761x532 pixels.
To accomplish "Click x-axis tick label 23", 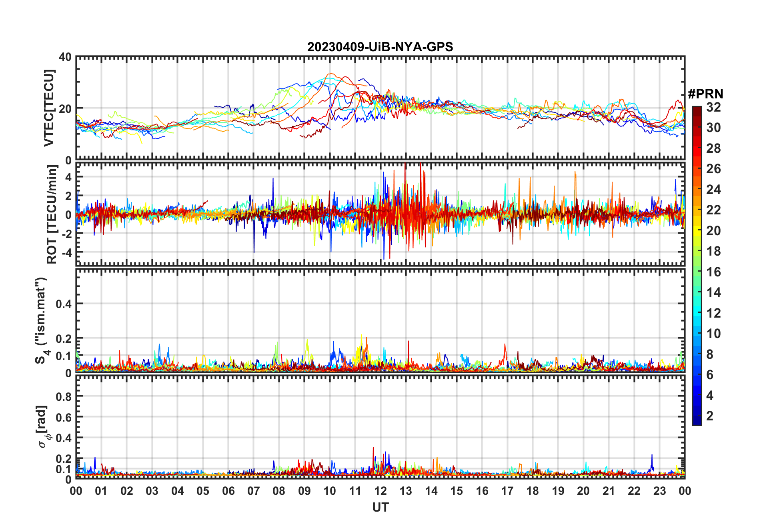I will coord(660,491).
